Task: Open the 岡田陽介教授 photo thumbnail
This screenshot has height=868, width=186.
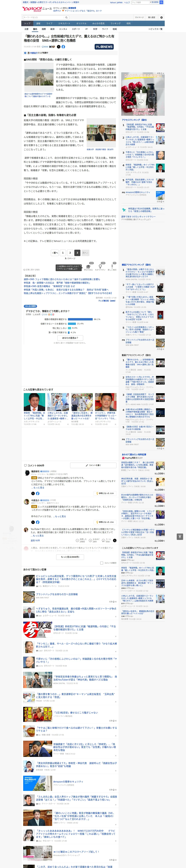Action: (x=101, y=133)
